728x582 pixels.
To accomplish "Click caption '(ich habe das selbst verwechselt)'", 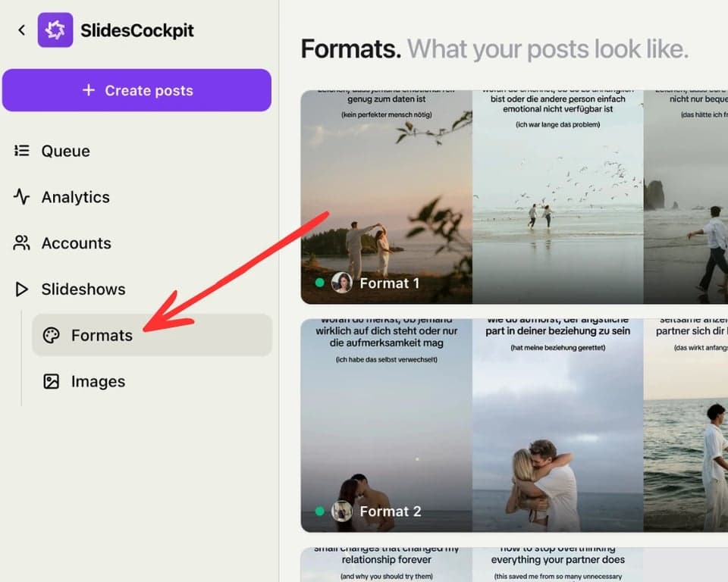I will click(x=386, y=359).
